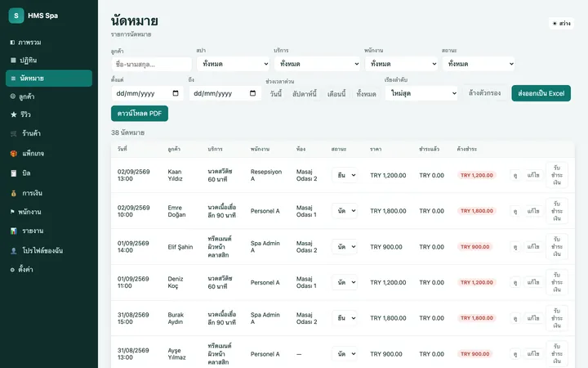Click แก้ไข edit button in Deniz Koç row
588x368 pixels.
[532, 282]
